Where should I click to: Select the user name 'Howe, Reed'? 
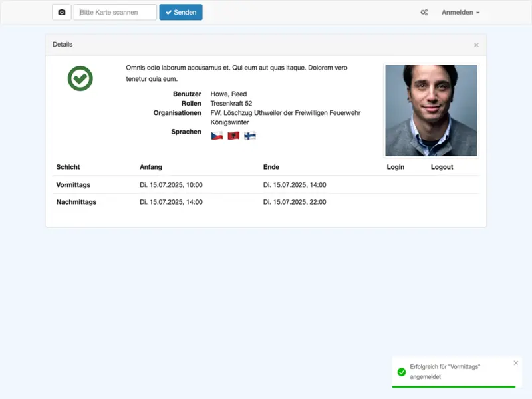coord(229,94)
